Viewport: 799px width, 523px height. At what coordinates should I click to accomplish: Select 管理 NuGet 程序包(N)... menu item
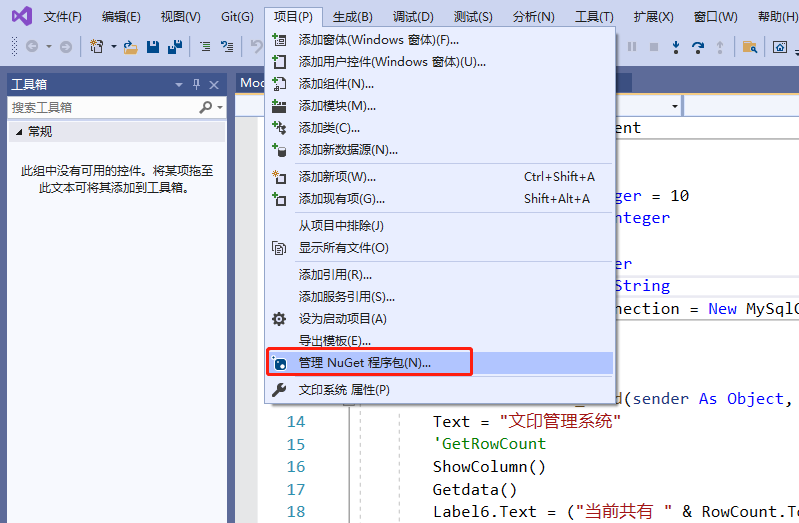(x=364, y=362)
